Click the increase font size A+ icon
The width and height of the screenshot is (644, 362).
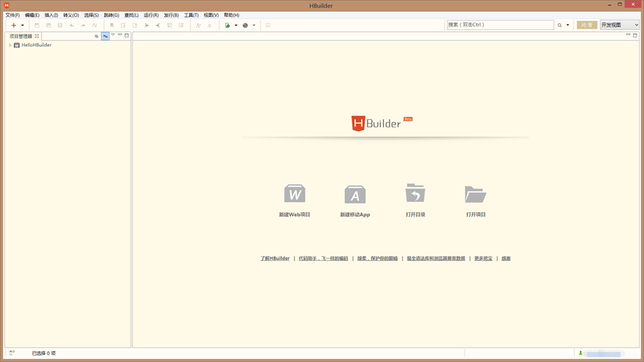coord(198,26)
